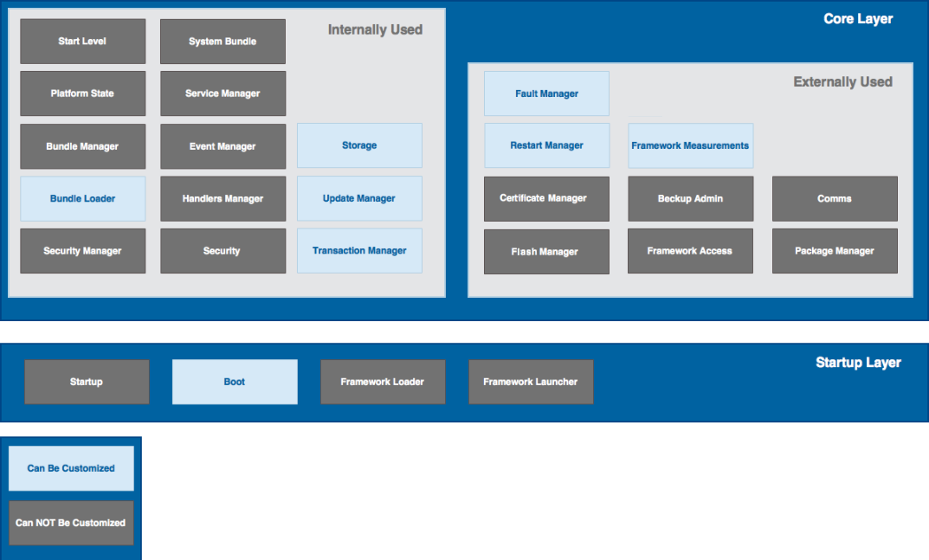Screen dimensions: 929x560
Task: Select the Flash Manager block
Action: tap(546, 251)
